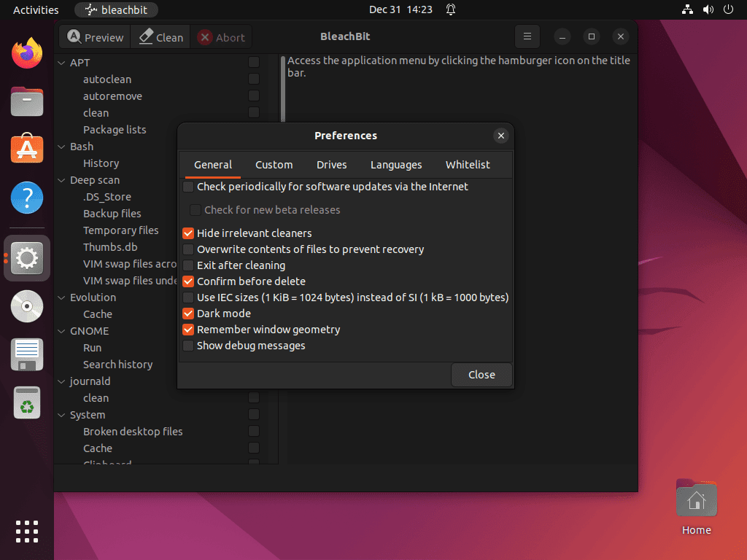Close the Preferences dialog with Close button
This screenshot has height=560, width=747.
pos(481,374)
